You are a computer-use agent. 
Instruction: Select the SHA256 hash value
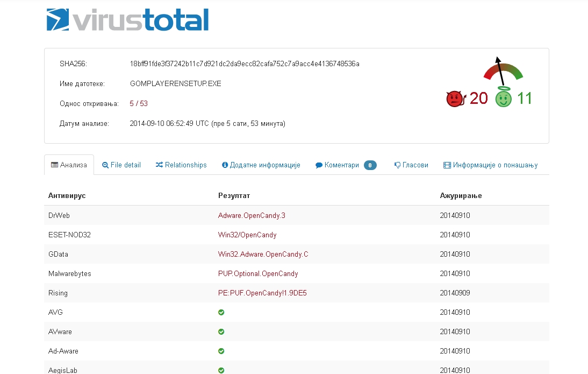245,64
